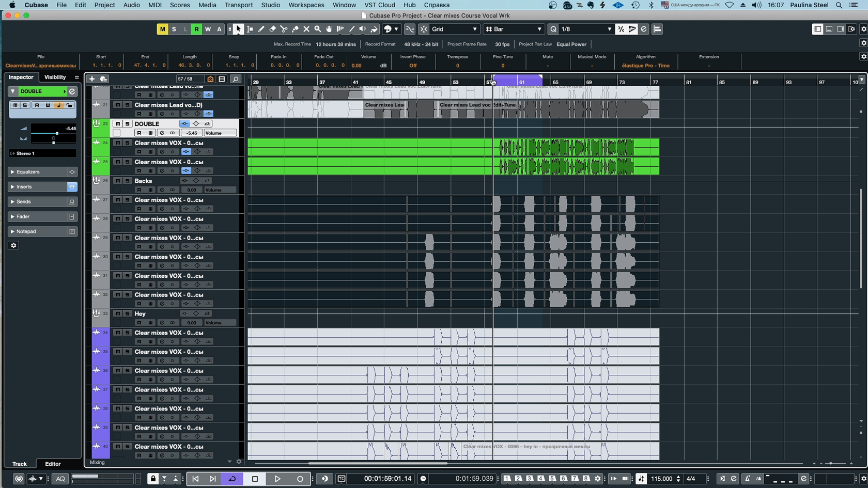Open the Project menu
Screen dimensions: 868x488
coord(104,5)
